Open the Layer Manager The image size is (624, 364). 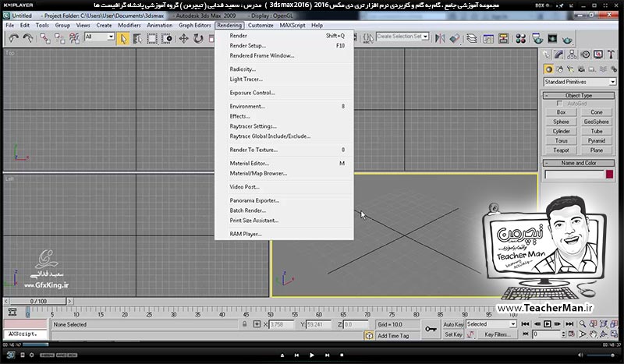[x=472, y=38]
